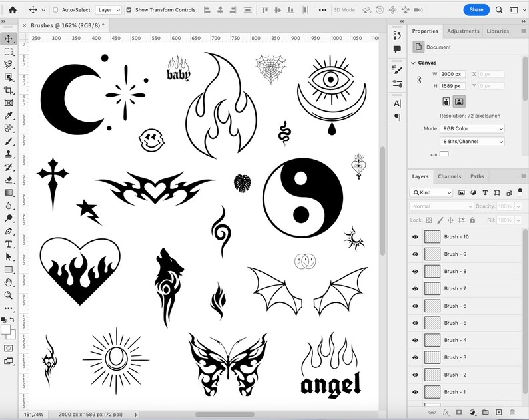Select the History Brush tool
Image resolution: width=529 pixels, height=420 pixels.
click(x=9, y=167)
